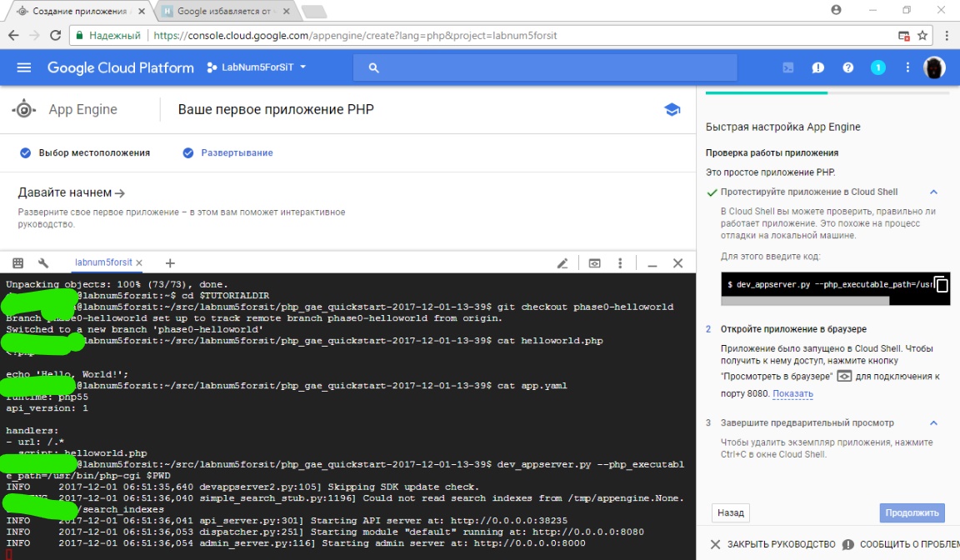Open the Chrome profile person icon
The height and width of the screenshot is (560, 960).
836,10
